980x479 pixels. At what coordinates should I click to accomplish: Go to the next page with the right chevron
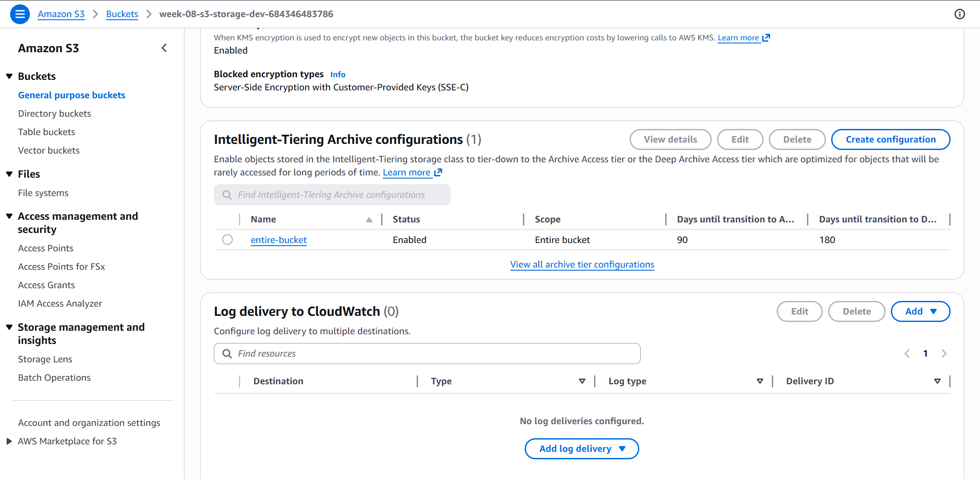pyautogui.click(x=944, y=354)
